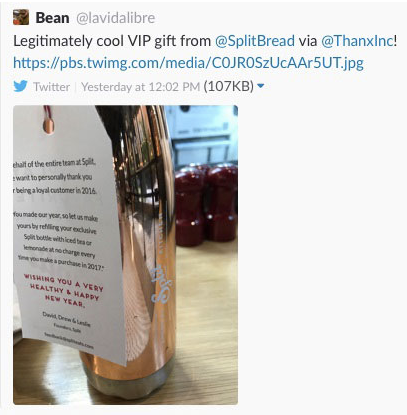Click the blue Twitter bird icon

[x=20, y=86]
